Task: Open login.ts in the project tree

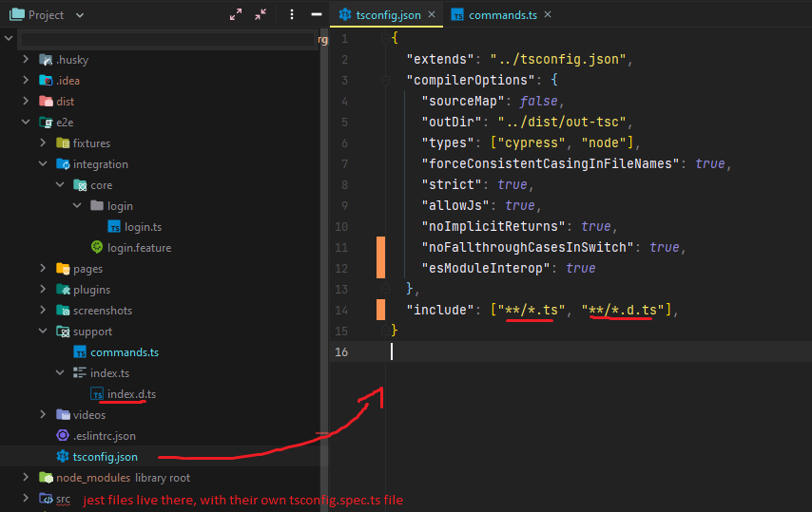Action: click(143, 227)
